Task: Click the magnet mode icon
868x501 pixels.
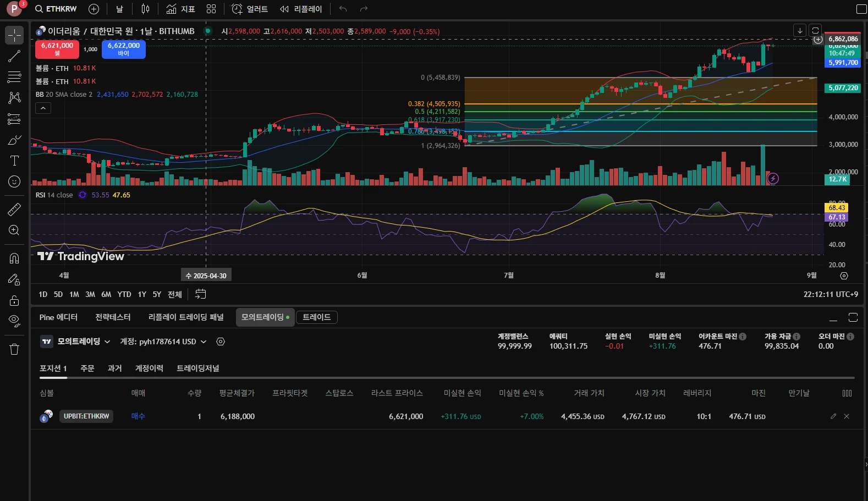Action: 14,258
